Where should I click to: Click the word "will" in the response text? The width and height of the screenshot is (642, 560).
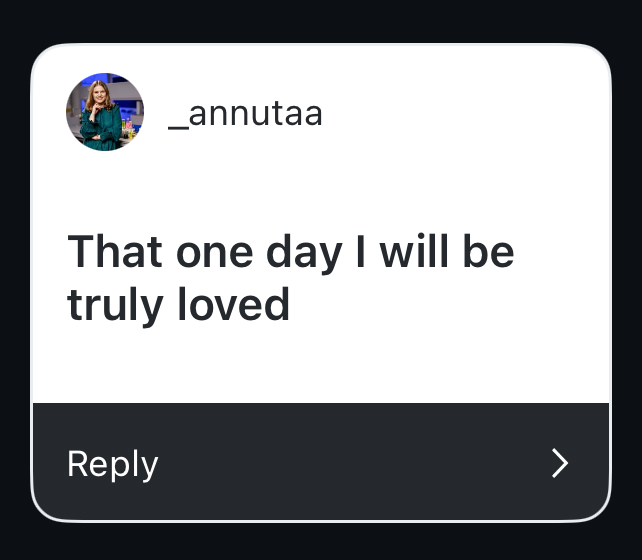pos(408,251)
